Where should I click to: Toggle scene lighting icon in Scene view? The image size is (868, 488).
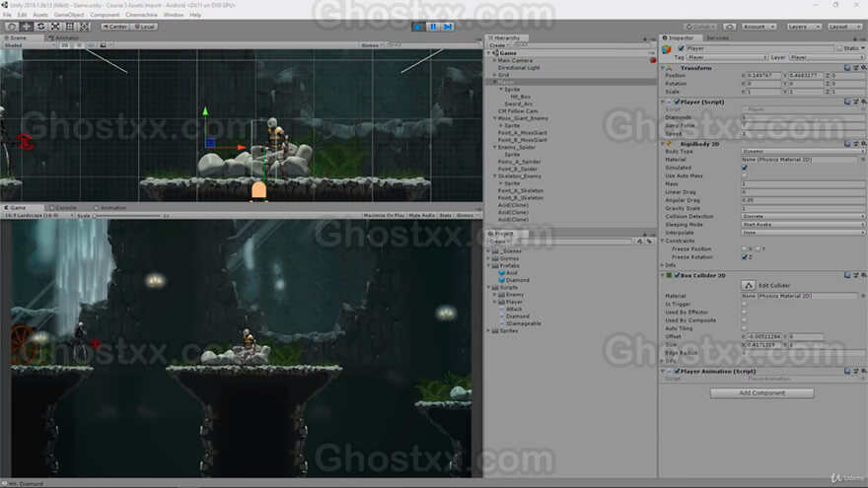pyautogui.click(x=79, y=45)
